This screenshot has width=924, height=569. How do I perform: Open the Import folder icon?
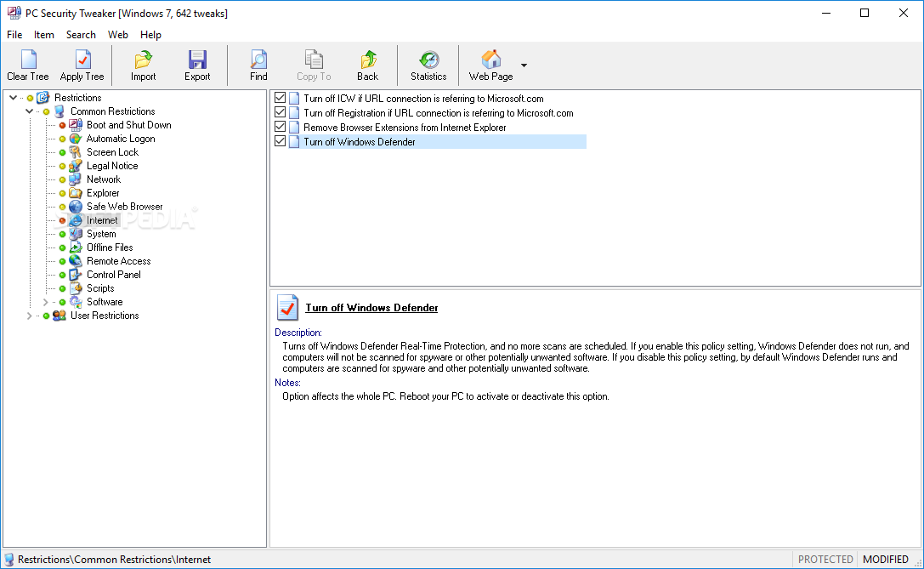pyautogui.click(x=143, y=60)
